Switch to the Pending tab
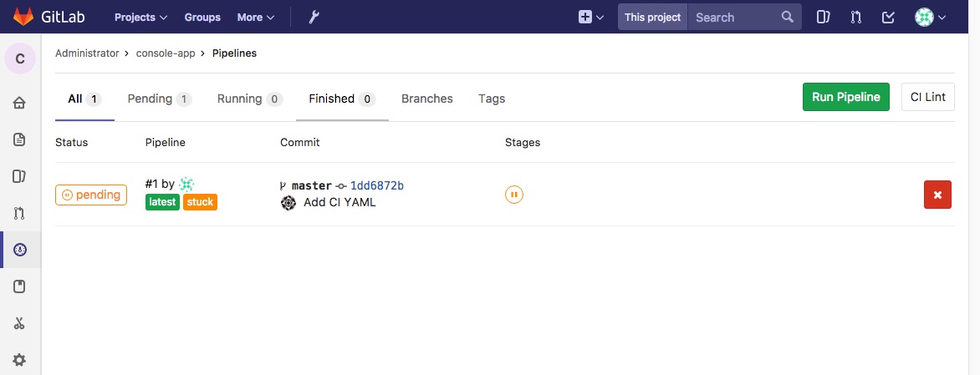 click(160, 99)
